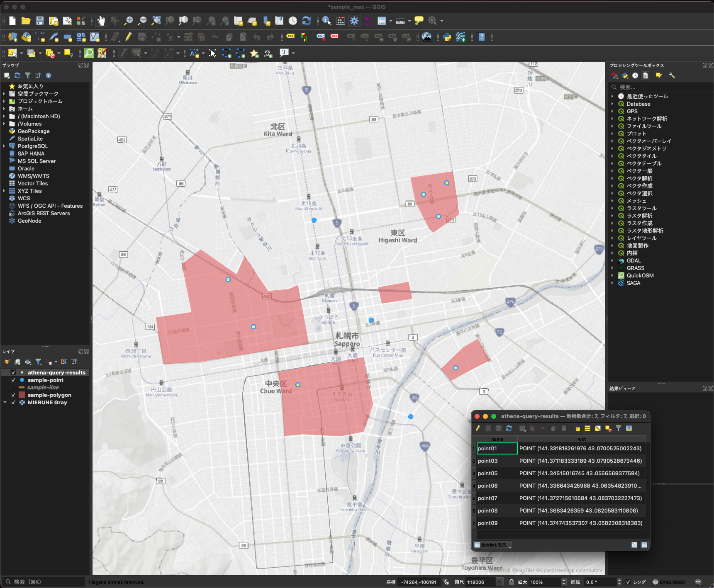Click the sample-polygon red color swatch
Image resolution: width=714 pixels, height=588 pixels.
coord(22,395)
